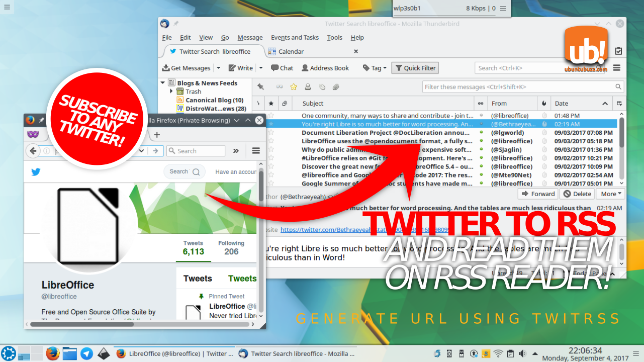Filter starred messages using the star filter icon
Image resolution: width=644 pixels, height=362 pixels.
(294, 86)
